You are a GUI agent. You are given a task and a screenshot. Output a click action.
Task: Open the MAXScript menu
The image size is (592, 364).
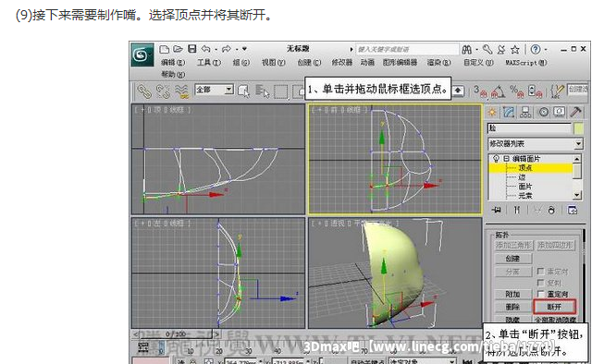(526, 63)
